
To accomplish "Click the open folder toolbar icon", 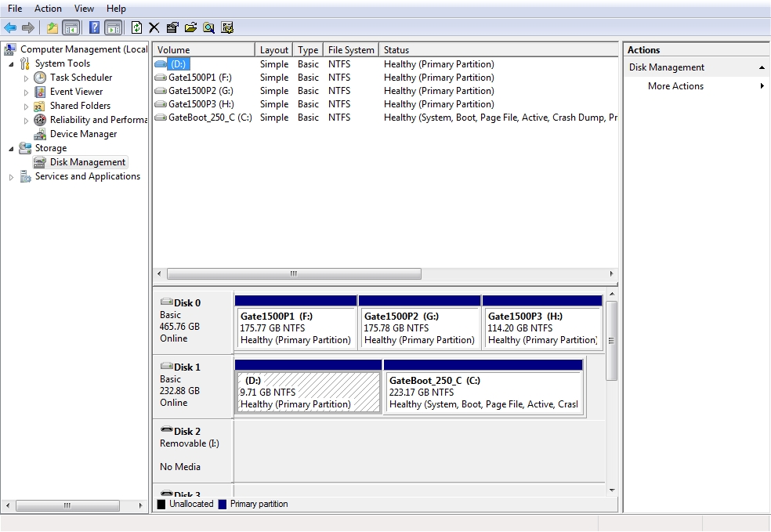I will click(x=190, y=27).
